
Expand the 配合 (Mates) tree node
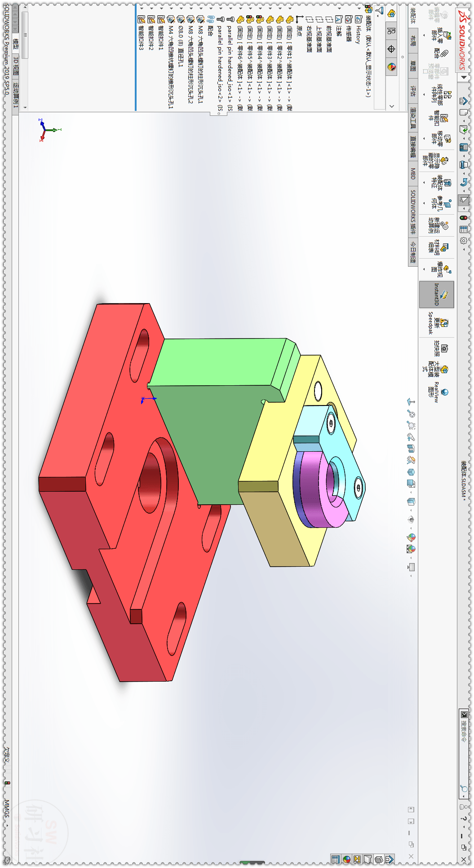pos(210,8)
